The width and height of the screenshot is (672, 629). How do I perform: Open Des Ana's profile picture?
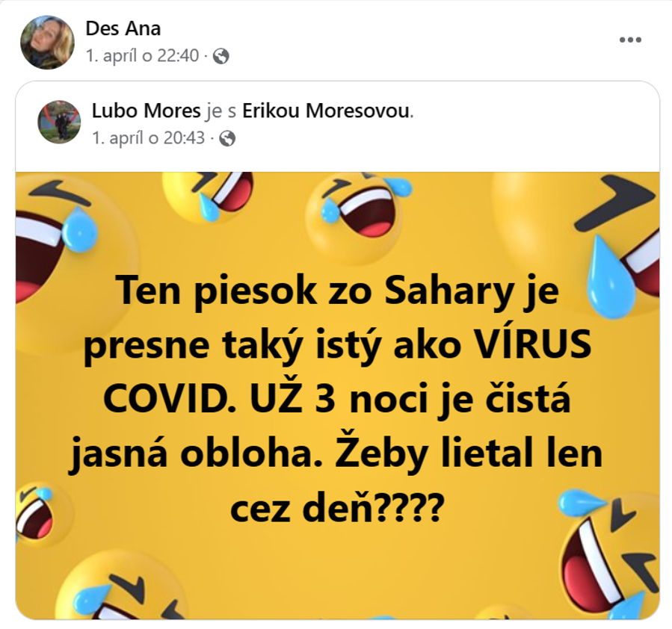click(48, 43)
